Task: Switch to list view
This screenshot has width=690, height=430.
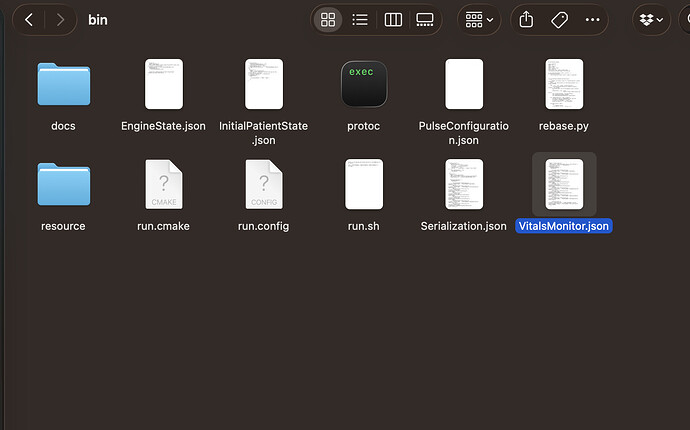Action: tap(360, 19)
